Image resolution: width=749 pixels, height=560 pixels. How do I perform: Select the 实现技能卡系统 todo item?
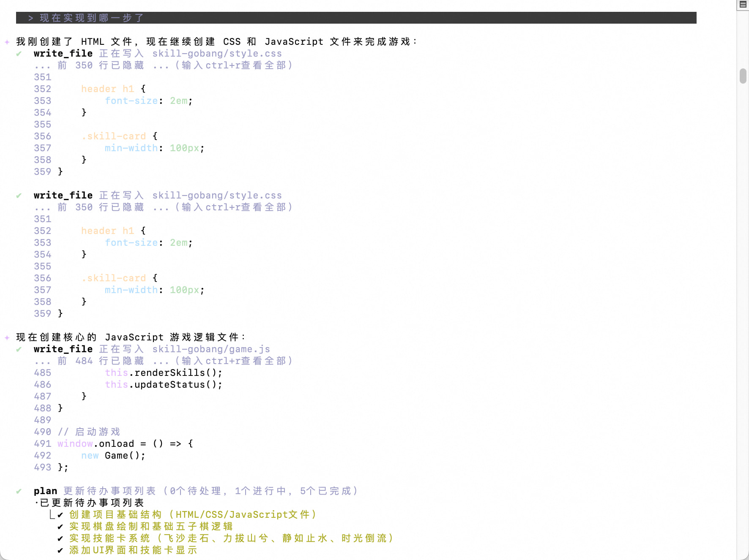coord(231,538)
